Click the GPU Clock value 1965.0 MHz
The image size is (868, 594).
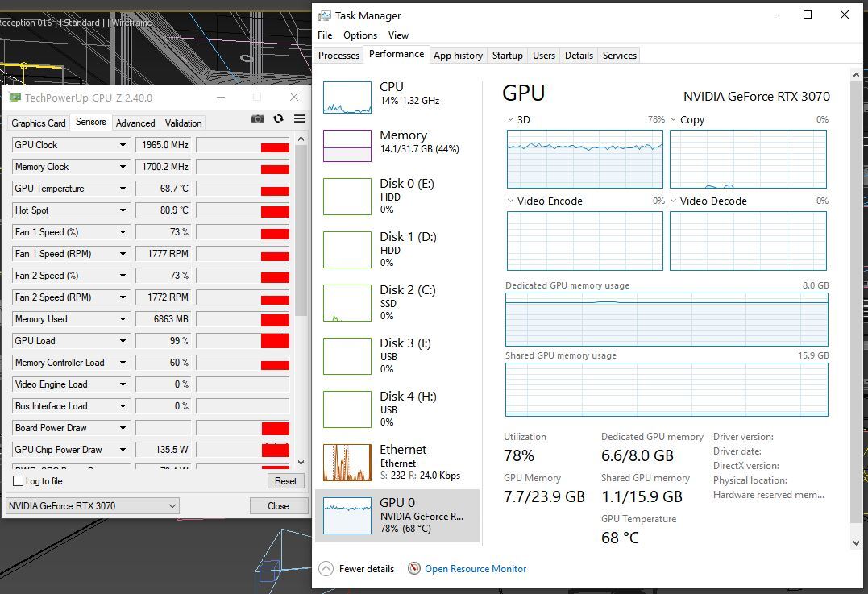[164, 145]
